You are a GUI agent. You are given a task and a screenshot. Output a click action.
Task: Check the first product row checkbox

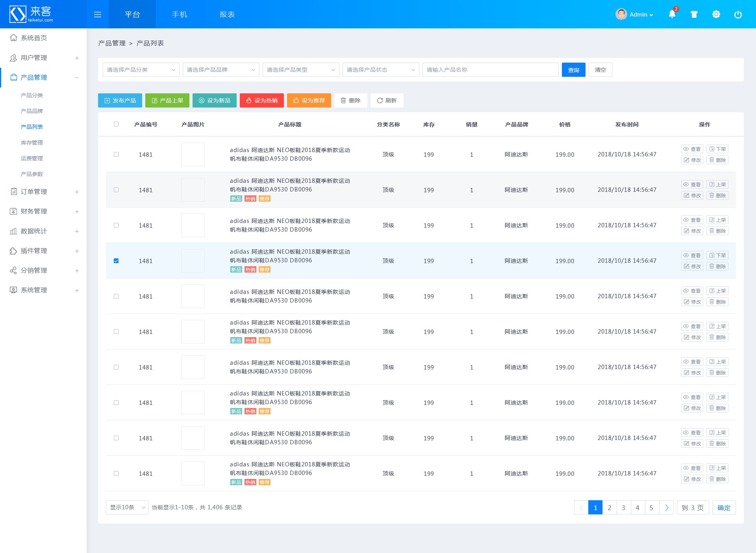[x=116, y=154]
